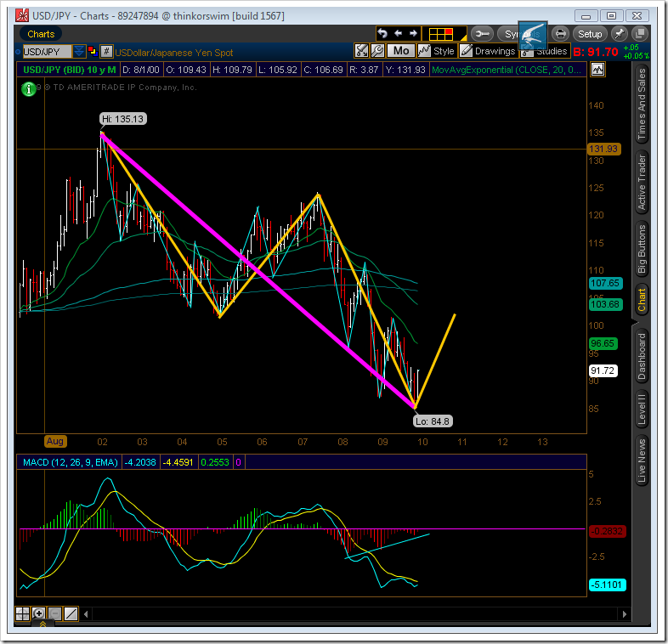Click the Hi: 135.13 price bubble
Screen dimensions: 668x644
tap(123, 119)
